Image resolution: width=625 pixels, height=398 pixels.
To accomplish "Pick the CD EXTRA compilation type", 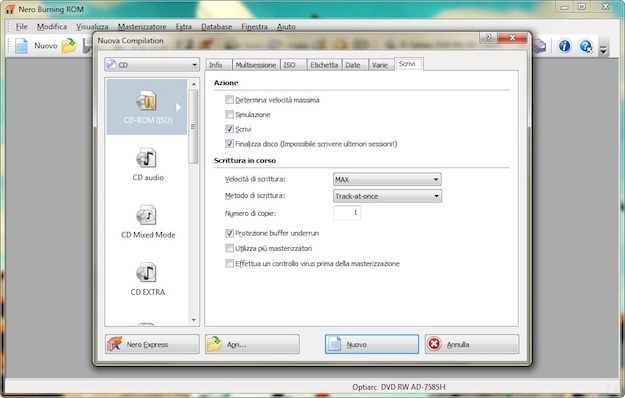I will (x=147, y=279).
